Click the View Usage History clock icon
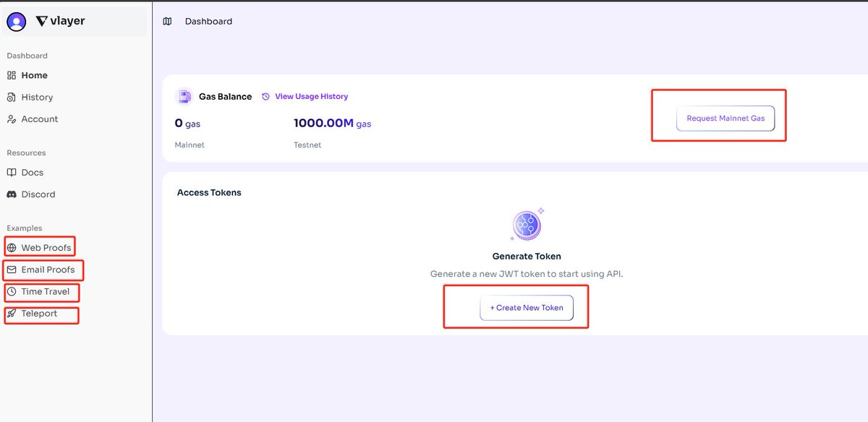 pos(265,96)
